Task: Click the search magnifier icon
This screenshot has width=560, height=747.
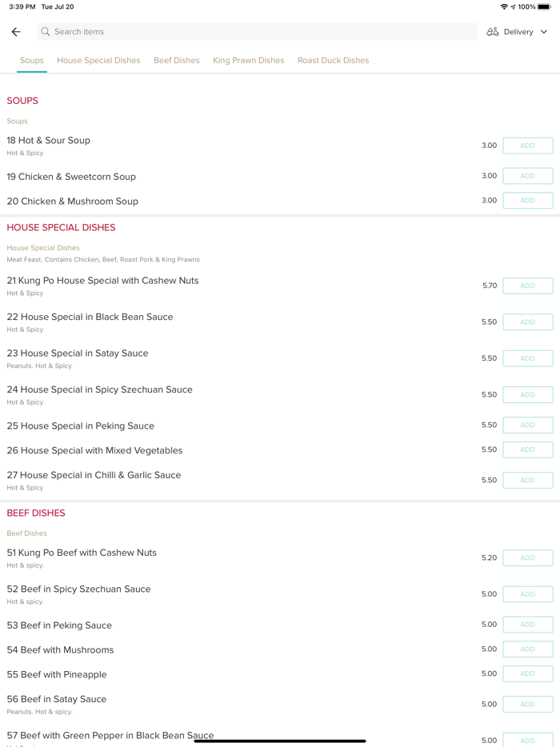Action: pos(46,32)
